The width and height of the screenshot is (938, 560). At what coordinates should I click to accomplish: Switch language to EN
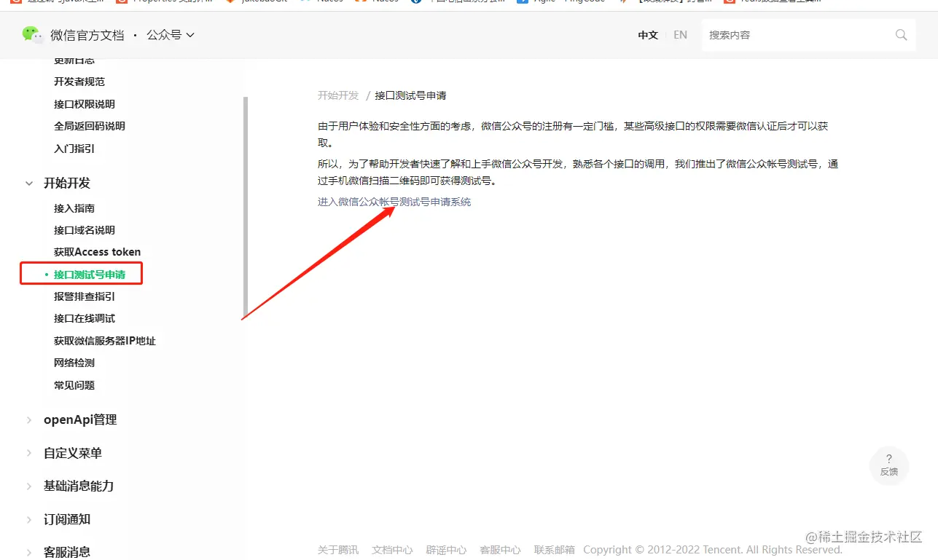coord(680,35)
